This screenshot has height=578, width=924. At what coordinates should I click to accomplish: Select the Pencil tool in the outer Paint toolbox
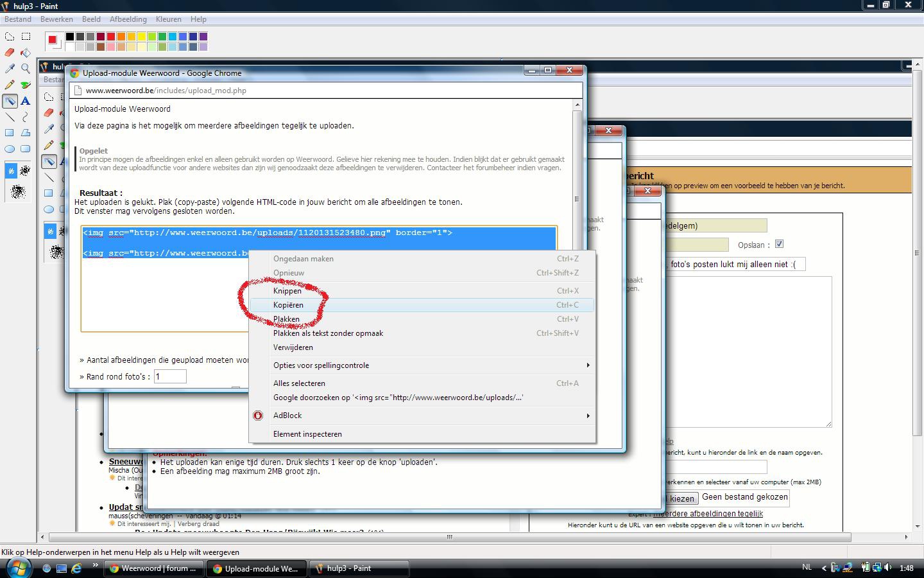[10, 85]
